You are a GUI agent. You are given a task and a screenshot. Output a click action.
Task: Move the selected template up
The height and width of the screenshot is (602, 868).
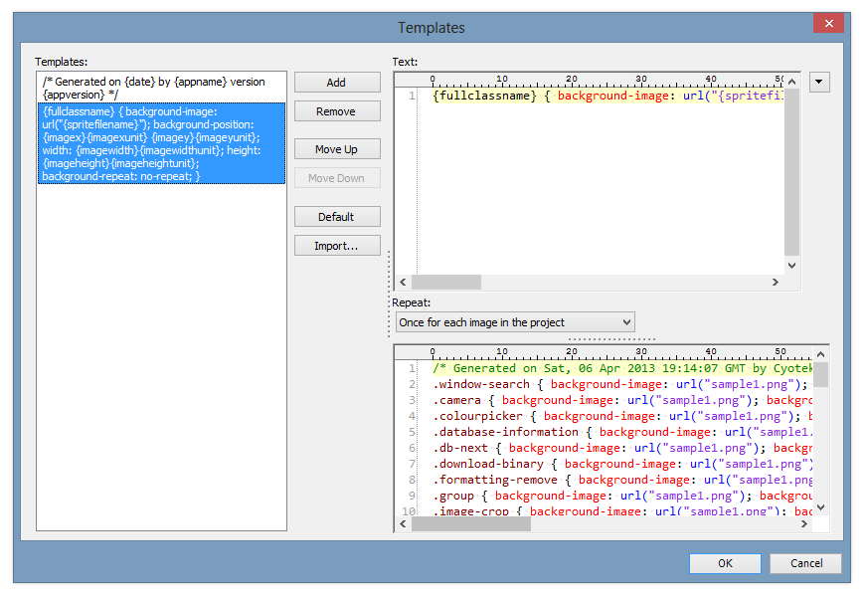pyautogui.click(x=337, y=149)
